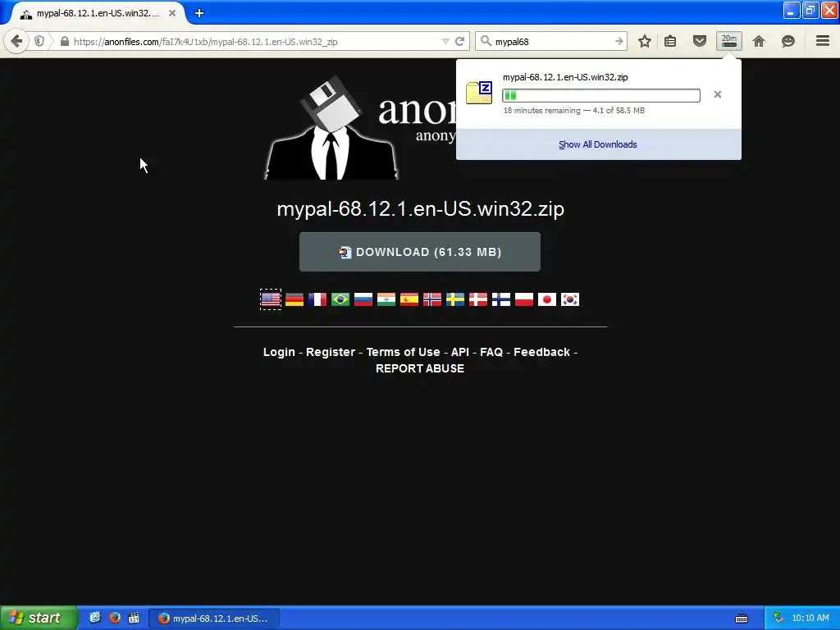
Task: Open tracking protection shield in address bar
Action: pyautogui.click(x=39, y=41)
